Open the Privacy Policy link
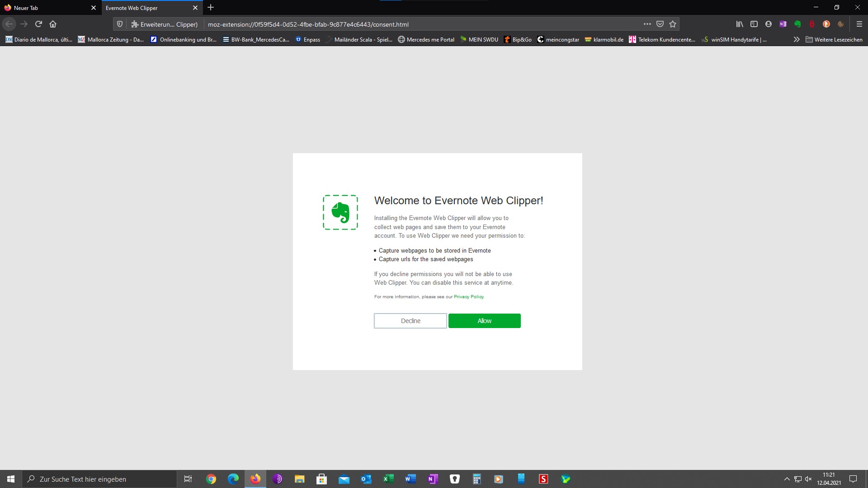The width and height of the screenshot is (868, 488). click(x=468, y=297)
